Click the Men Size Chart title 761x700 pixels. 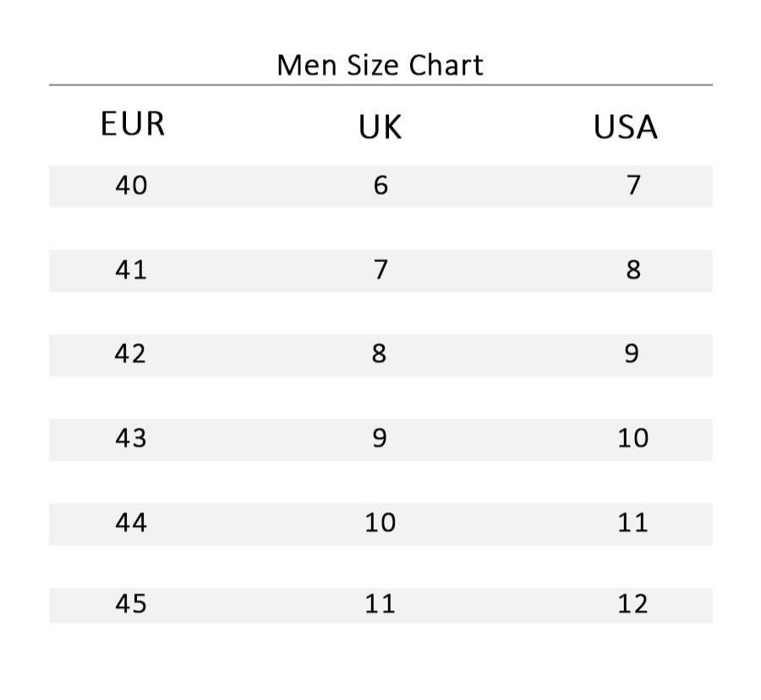click(380, 65)
